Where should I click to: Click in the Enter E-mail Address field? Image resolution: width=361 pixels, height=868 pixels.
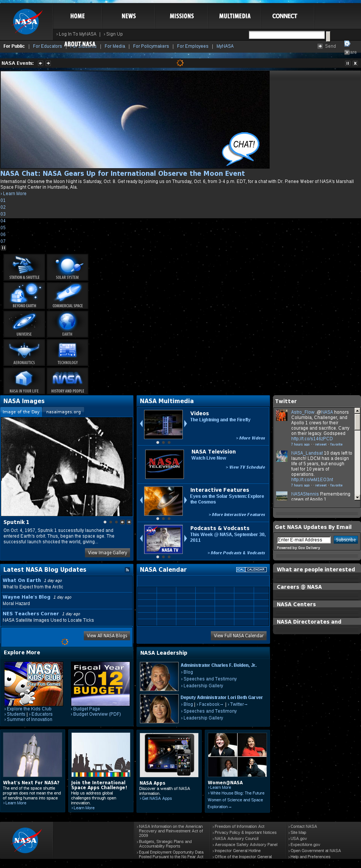(304, 540)
